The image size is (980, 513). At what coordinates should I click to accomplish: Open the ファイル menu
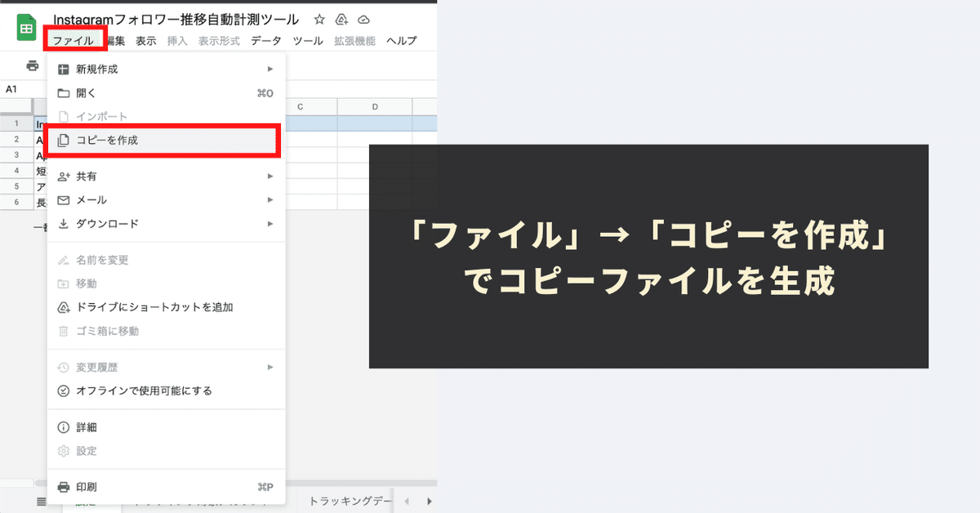[x=73, y=41]
